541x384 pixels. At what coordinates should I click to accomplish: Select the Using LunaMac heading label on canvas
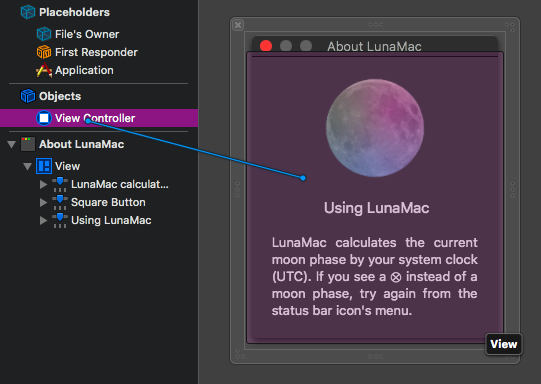coord(376,208)
